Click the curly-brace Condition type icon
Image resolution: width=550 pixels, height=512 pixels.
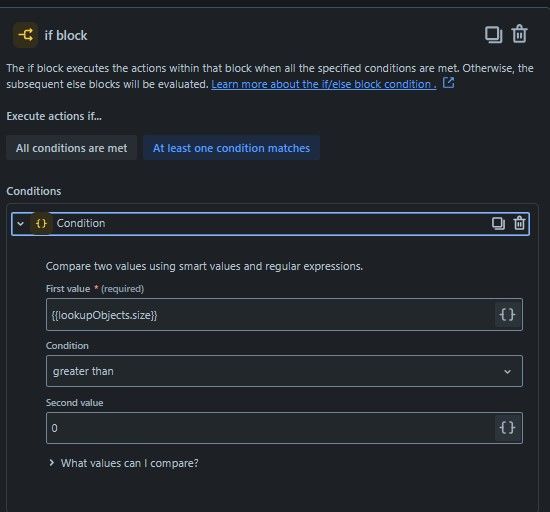[x=41, y=223]
